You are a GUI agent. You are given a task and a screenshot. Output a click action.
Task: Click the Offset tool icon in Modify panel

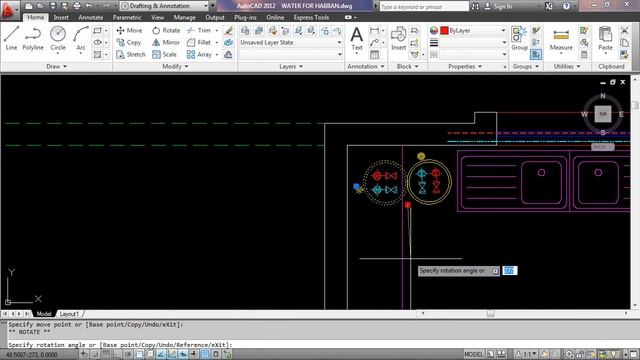click(x=229, y=54)
